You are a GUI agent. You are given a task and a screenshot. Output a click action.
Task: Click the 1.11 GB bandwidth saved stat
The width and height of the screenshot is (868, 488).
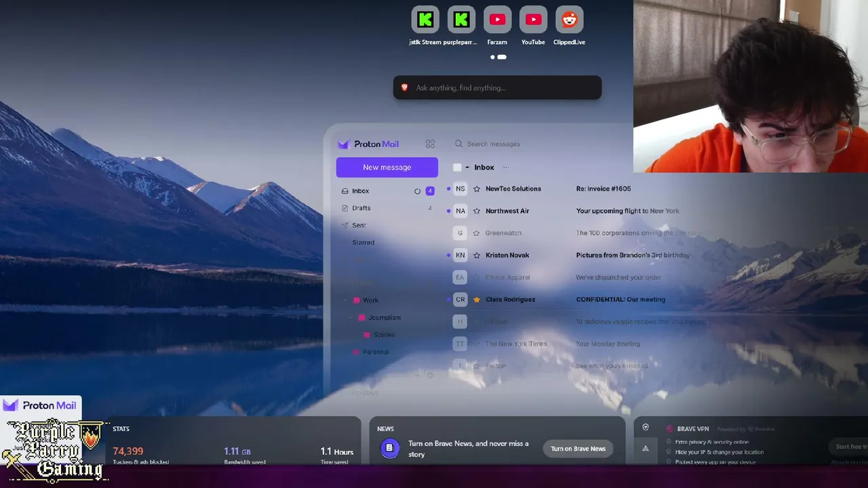237,451
